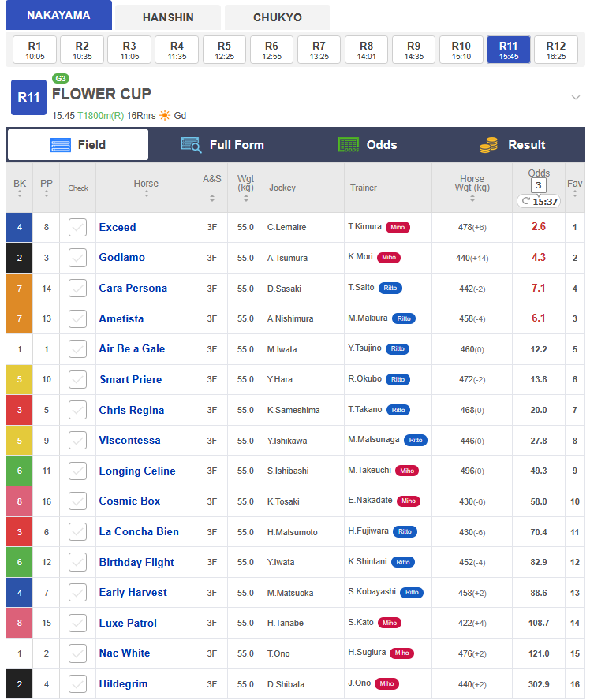This screenshot has width=590, height=700.
Task: Check the box for Godiamo
Action: tap(78, 258)
